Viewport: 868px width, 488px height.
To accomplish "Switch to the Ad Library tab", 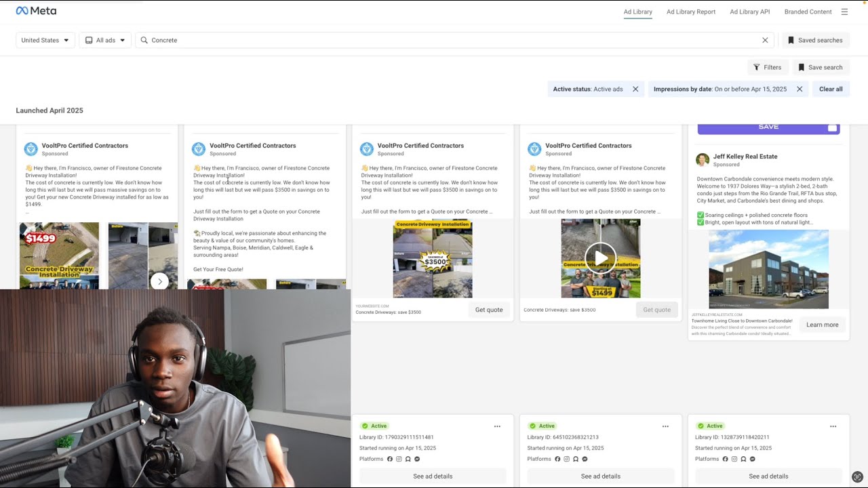I will click(638, 12).
